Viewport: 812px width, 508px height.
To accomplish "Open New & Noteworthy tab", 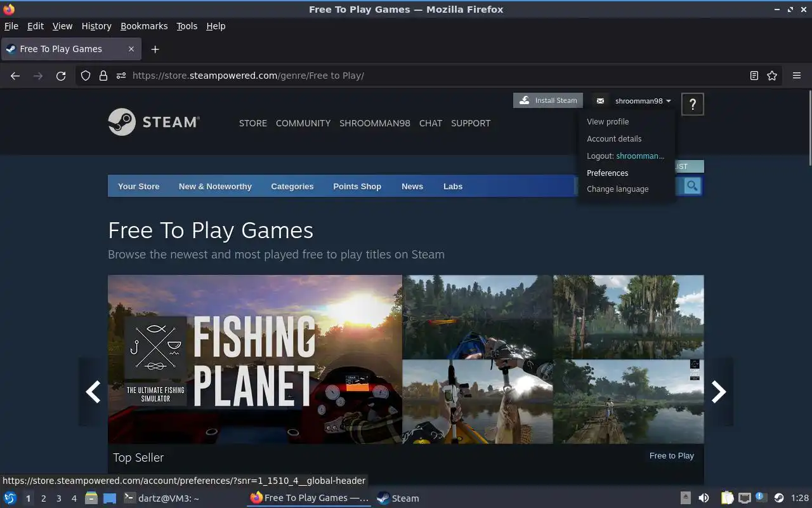I will 215,186.
